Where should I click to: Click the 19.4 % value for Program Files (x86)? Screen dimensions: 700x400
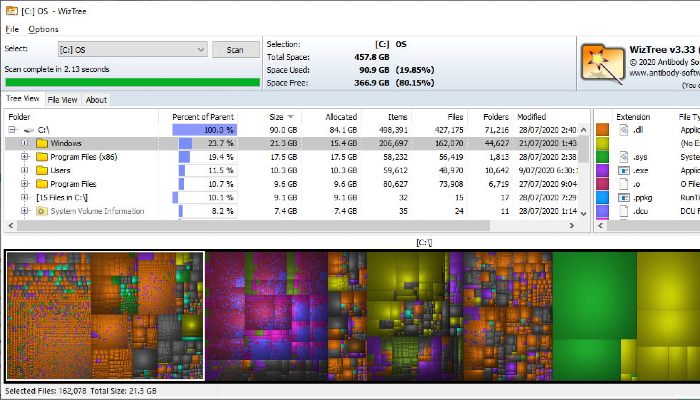tap(221, 157)
